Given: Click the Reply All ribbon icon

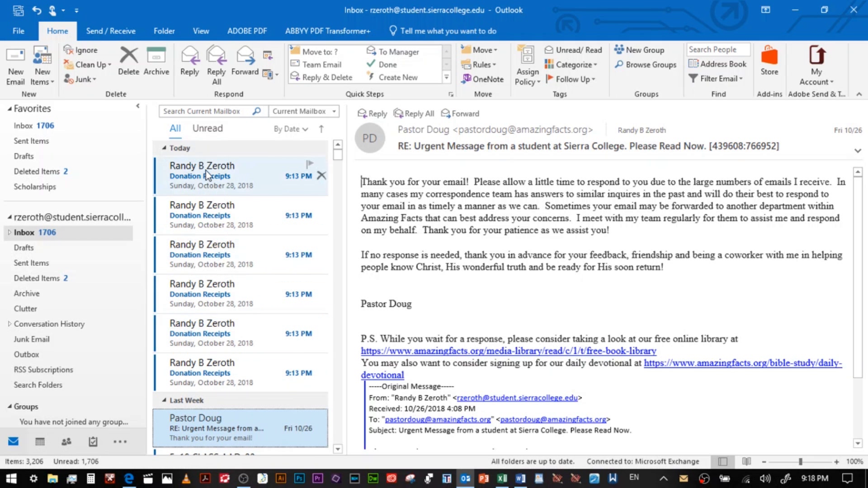Looking at the screenshot, I should click(x=216, y=56).
